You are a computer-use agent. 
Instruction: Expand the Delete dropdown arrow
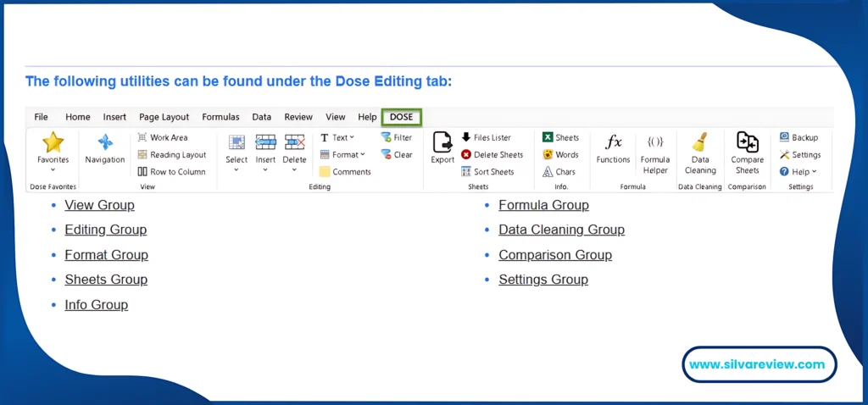tap(294, 169)
